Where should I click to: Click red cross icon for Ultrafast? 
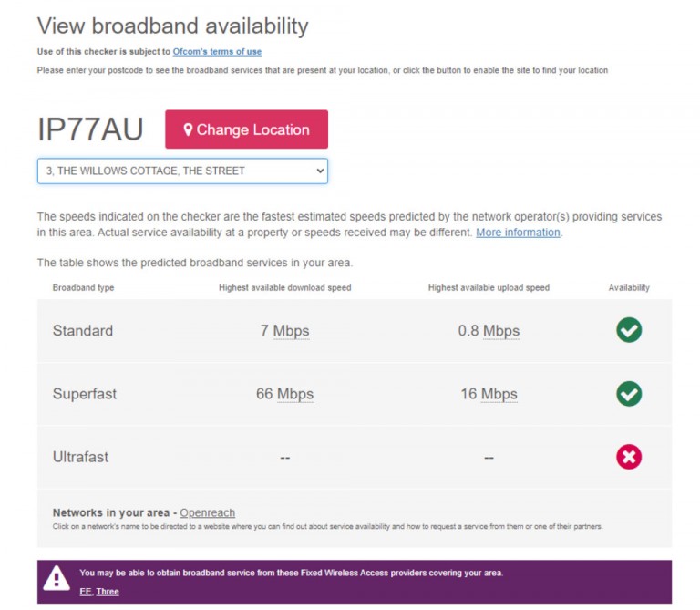coord(629,457)
